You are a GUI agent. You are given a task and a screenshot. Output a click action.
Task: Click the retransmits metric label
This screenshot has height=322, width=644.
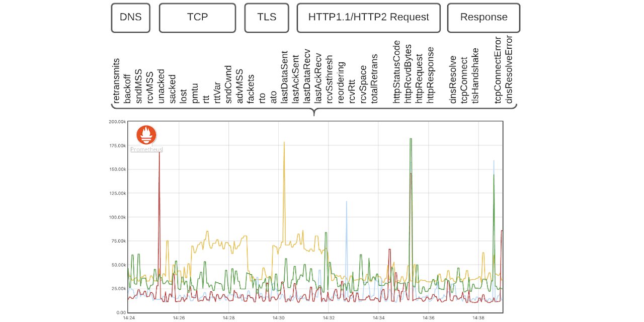click(x=117, y=81)
